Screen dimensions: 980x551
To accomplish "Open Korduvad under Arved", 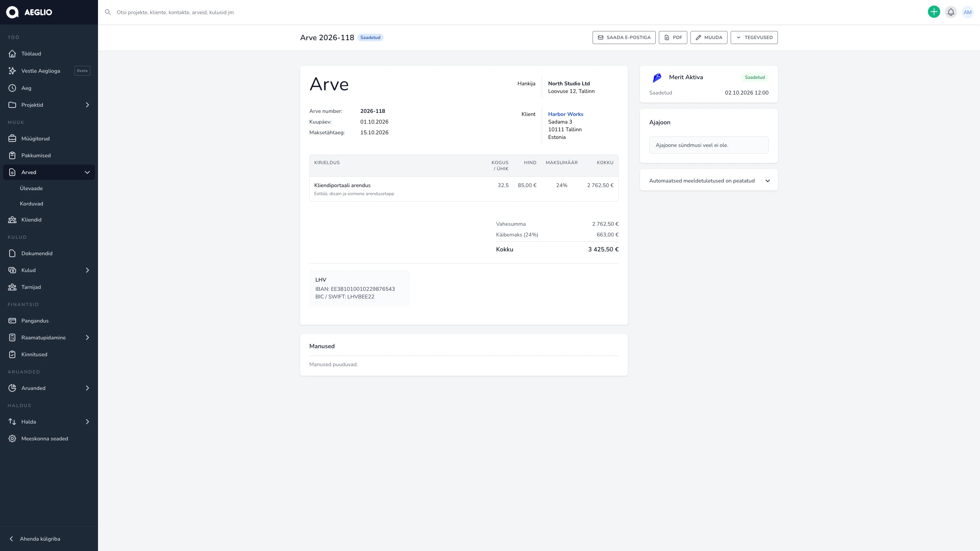I will click(31, 204).
